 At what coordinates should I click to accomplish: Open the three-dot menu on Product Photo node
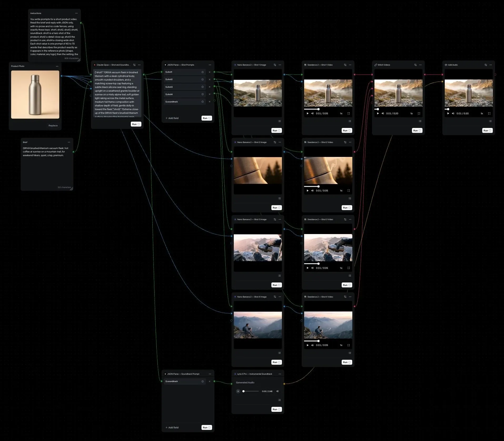click(x=57, y=66)
